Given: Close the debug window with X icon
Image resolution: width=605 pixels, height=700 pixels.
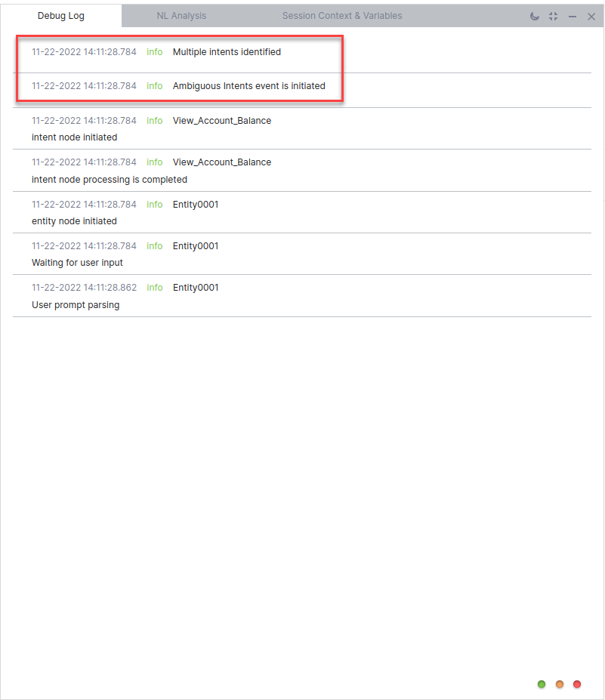Looking at the screenshot, I should (591, 17).
